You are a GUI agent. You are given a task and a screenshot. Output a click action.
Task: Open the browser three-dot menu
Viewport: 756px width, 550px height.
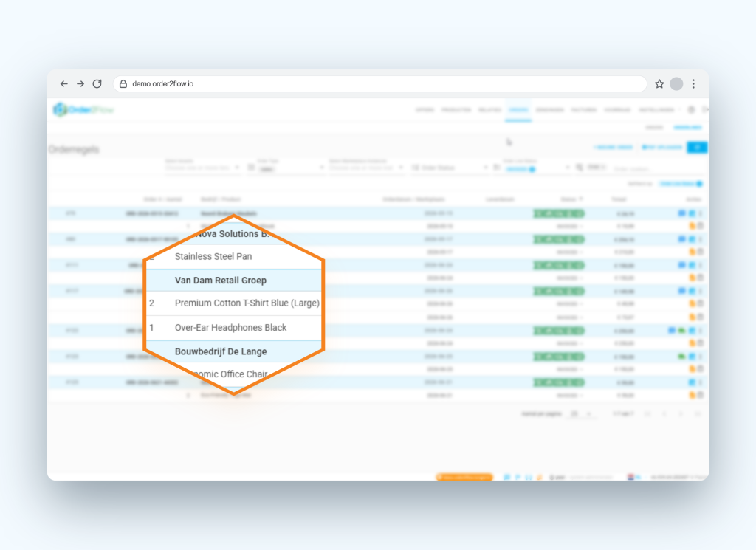(x=694, y=84)
